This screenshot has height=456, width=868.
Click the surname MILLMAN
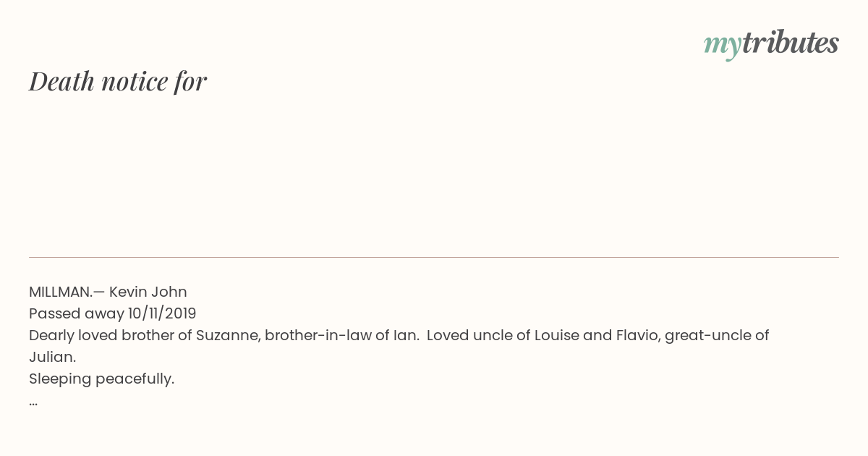[x=61, y=292]
